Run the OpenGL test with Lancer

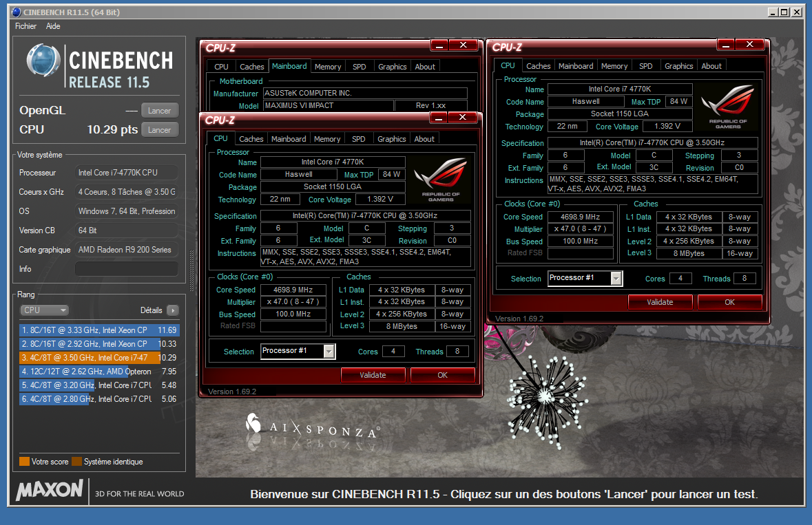[x=160, y=111]
